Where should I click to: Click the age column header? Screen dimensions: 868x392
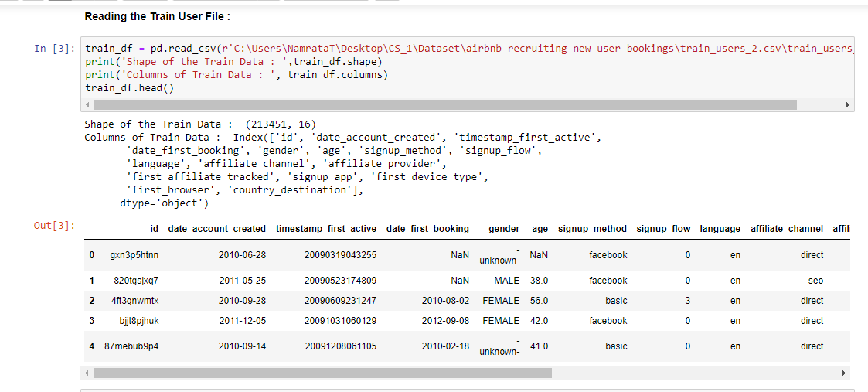click(x=540, y=229)
